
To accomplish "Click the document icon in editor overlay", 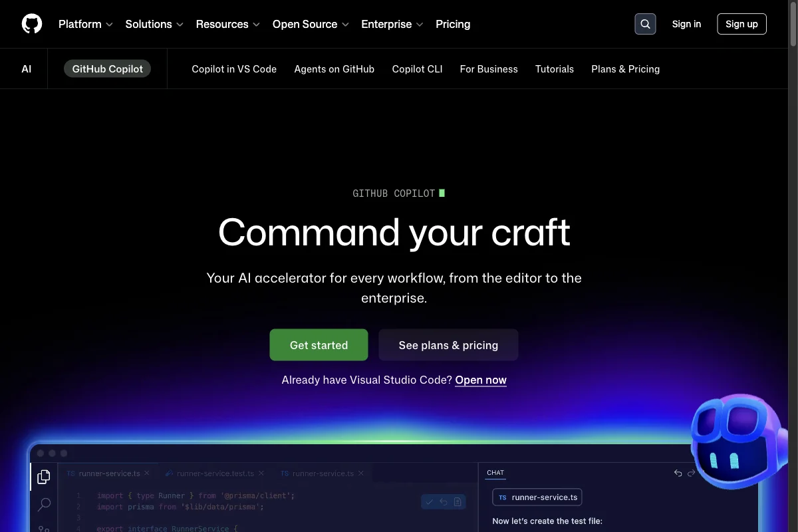I will [x=458, y=502].
